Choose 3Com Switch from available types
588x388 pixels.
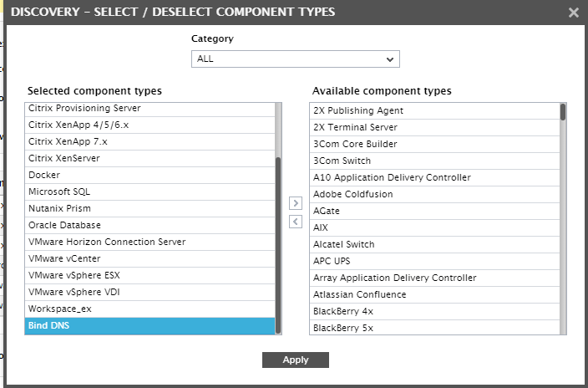[434, 161]
